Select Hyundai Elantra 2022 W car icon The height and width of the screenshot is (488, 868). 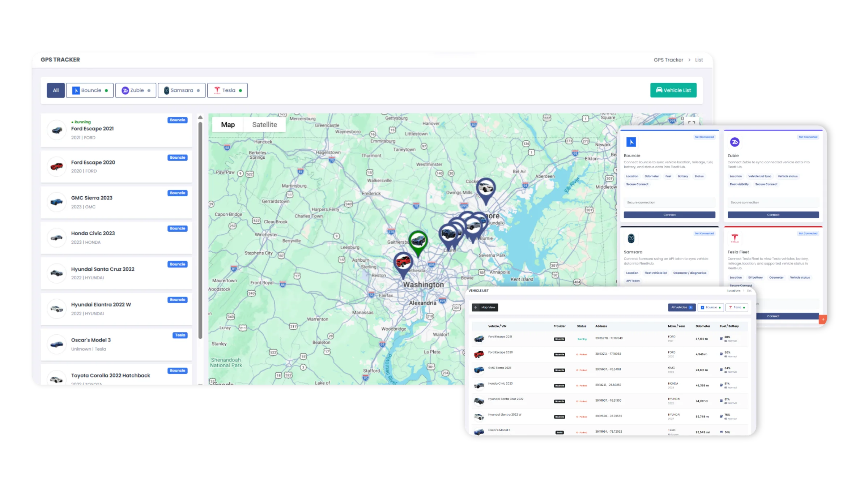pyautogui.click(x=57, y=309)
